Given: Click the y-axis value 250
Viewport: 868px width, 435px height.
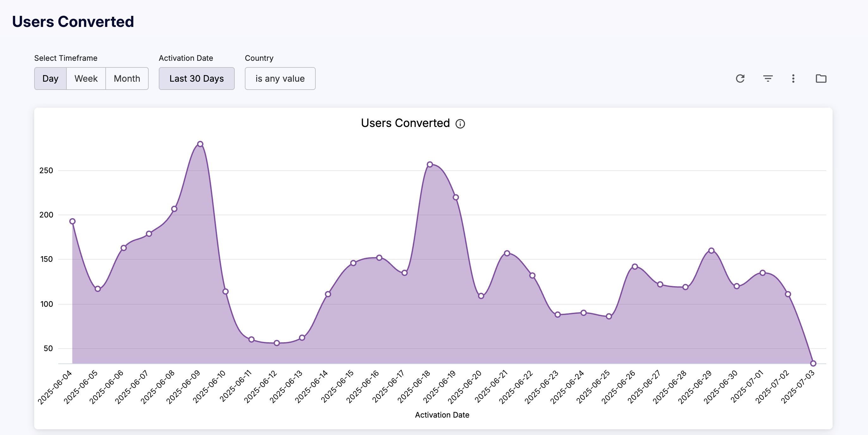Looking at the screenshot, I should (46, 171).
